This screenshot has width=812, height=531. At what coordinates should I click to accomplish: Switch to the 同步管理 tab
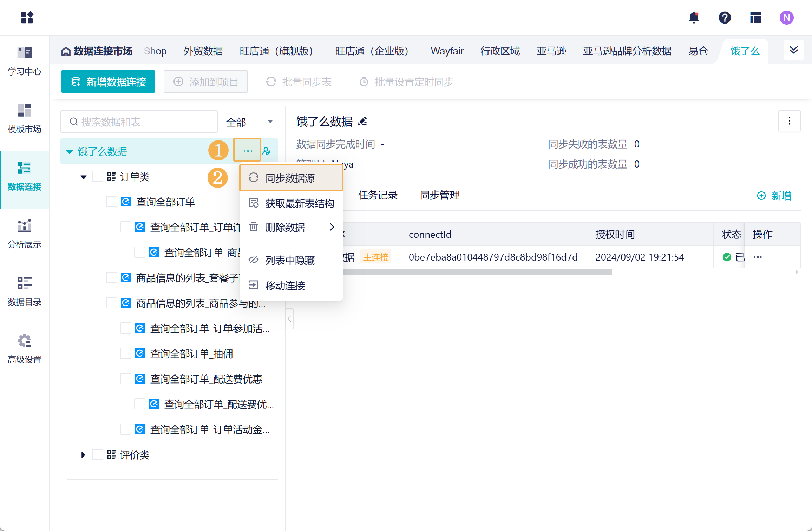pyautogui.click(x=439, y=195)
